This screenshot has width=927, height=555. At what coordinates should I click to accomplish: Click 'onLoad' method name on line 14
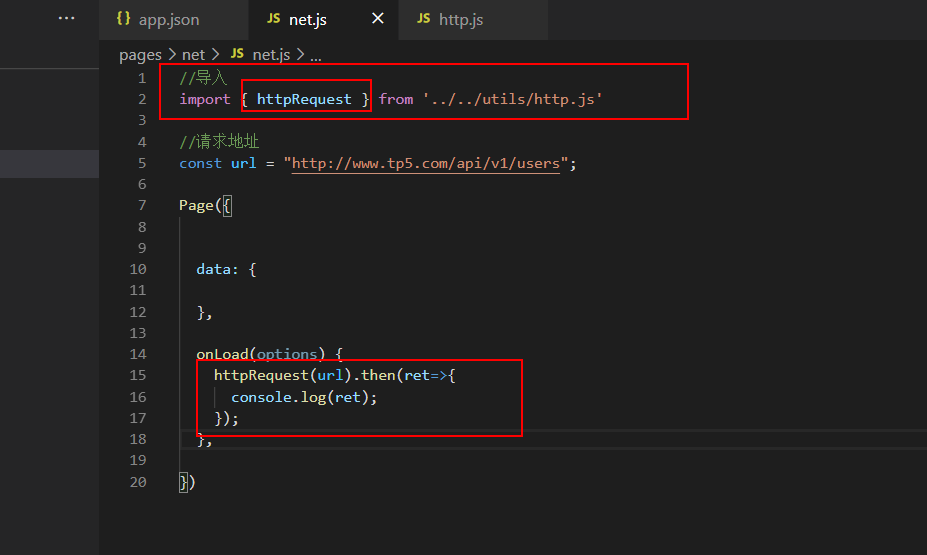coord(222,354)
